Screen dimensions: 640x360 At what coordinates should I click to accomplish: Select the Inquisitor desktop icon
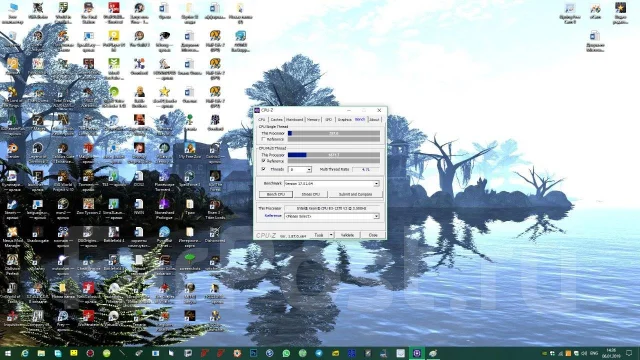pyautogui.click(x=13, y=319)
